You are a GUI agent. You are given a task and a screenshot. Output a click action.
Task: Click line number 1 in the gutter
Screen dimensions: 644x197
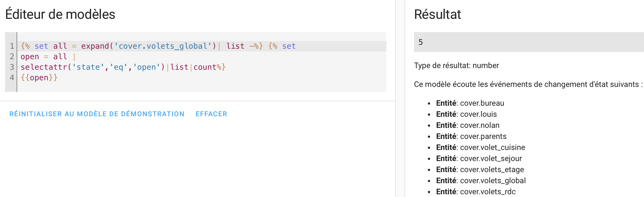click(x=12, y=46)
